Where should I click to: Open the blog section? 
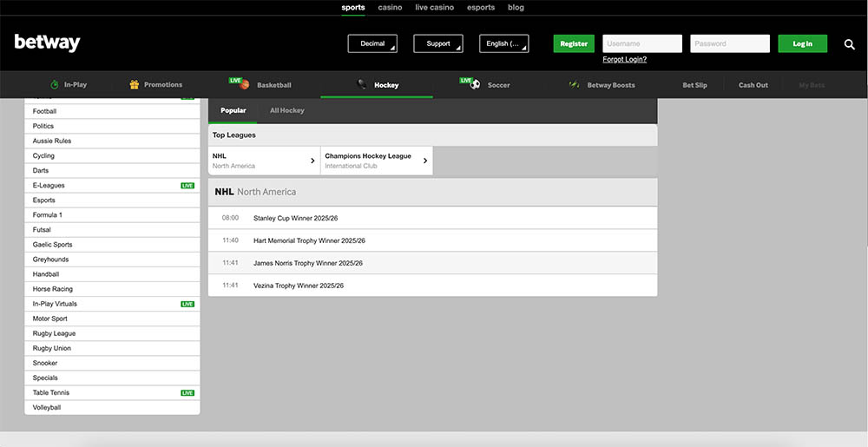516,7
